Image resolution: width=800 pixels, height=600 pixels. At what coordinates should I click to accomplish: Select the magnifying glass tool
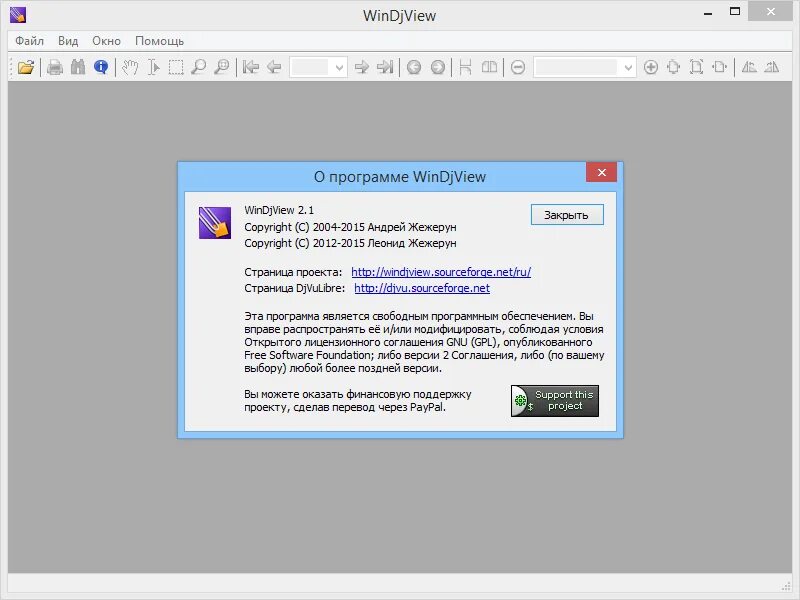[198, 67]
